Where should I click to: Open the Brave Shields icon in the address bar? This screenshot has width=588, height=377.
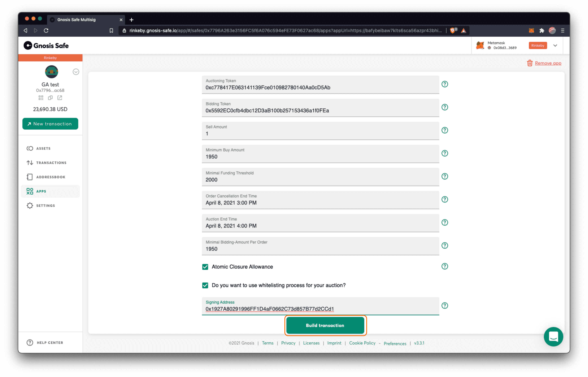click(453, 30)
